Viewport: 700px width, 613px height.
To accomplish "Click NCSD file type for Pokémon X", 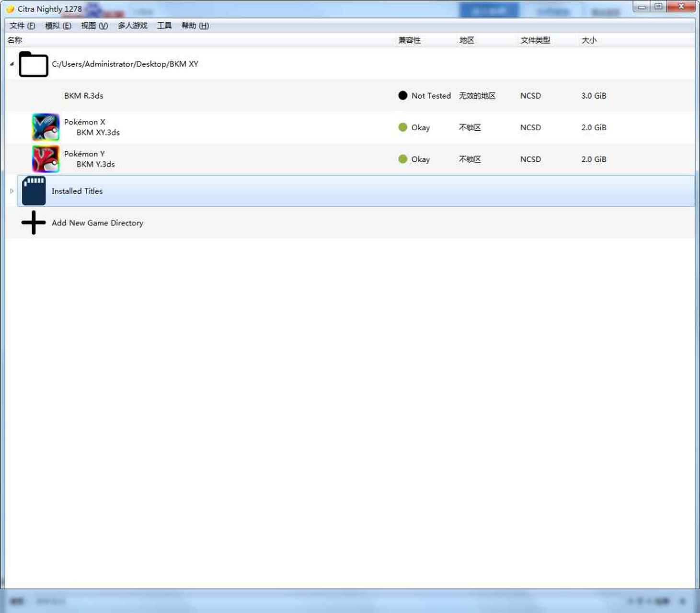I will pos(530,127).
